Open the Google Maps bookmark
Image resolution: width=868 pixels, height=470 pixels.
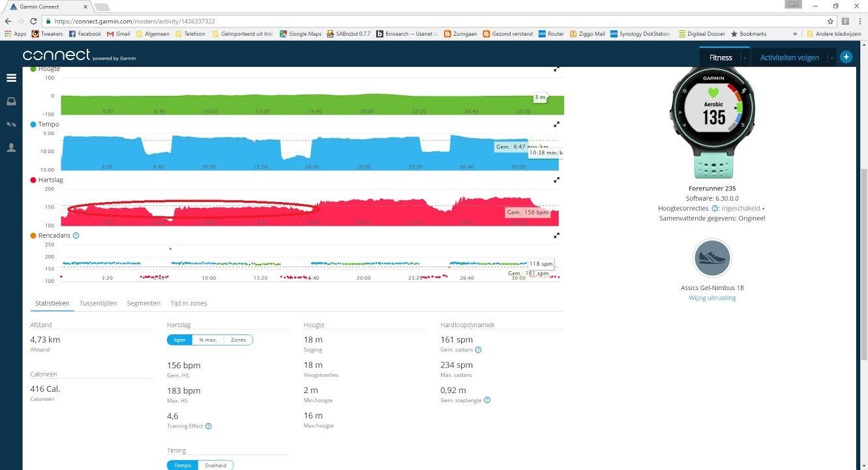click(x=301, y=34)
